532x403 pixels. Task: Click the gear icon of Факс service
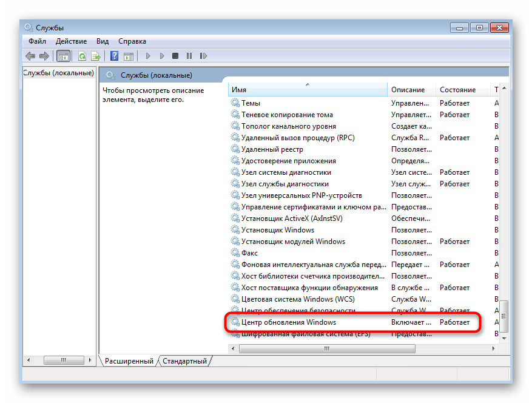(x=235, y=252)
